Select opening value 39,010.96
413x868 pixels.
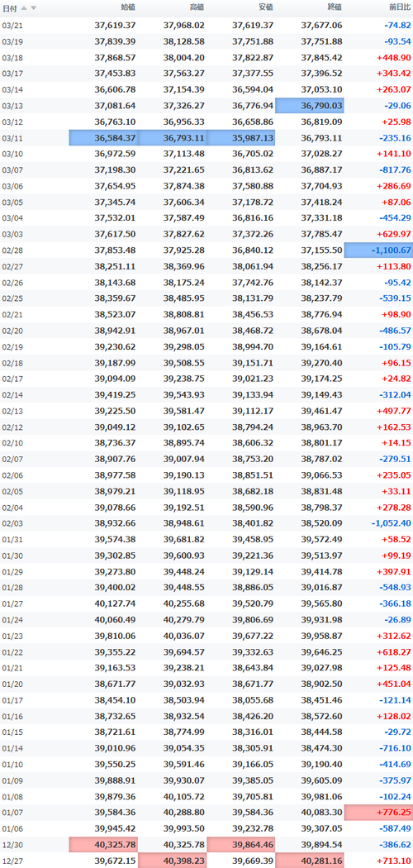[115, 748]
